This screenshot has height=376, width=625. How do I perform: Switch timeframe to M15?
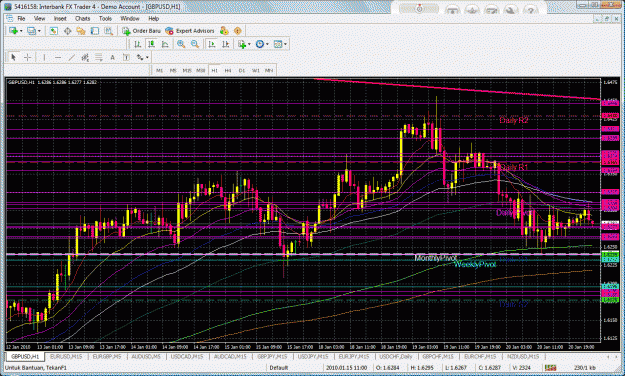click(187, 71)
